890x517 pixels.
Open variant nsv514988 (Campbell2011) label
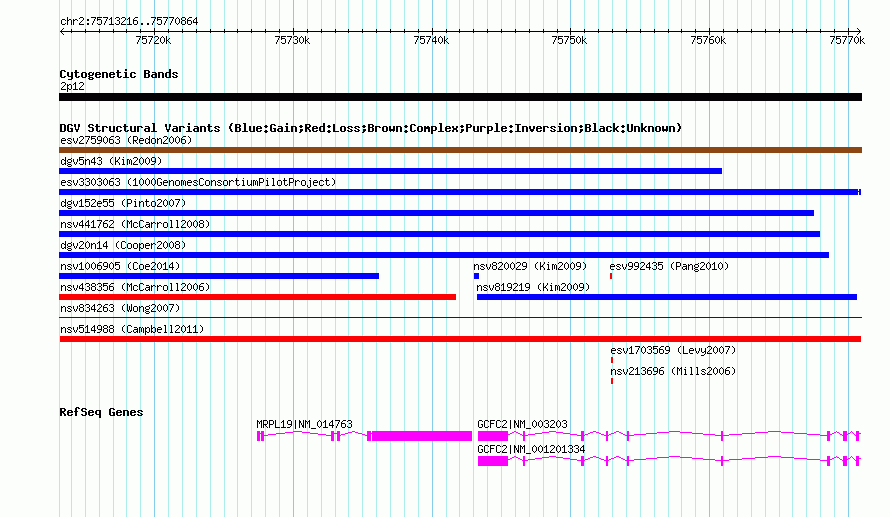pyautogui.click(x=132, y=329)
